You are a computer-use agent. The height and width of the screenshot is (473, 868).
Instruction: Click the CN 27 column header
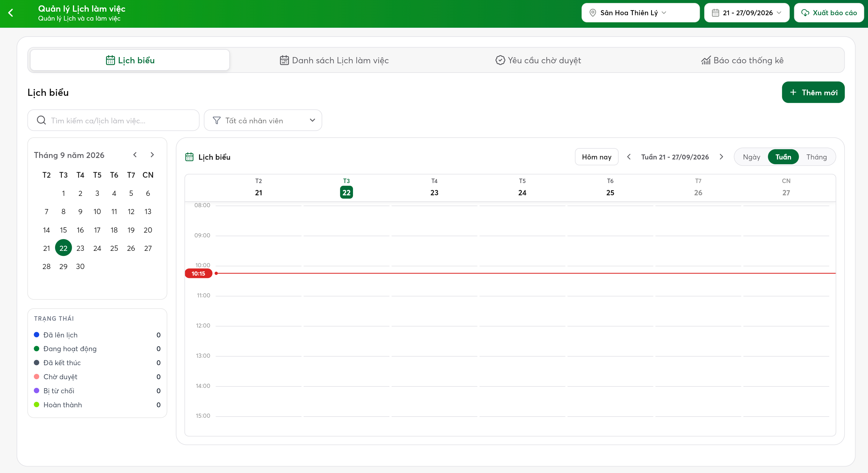tap(786, 188)
